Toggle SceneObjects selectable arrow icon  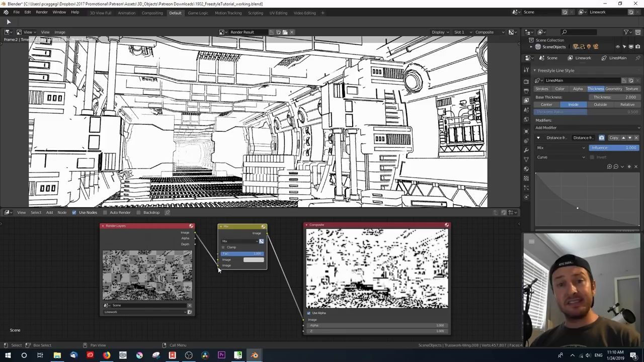624,47
